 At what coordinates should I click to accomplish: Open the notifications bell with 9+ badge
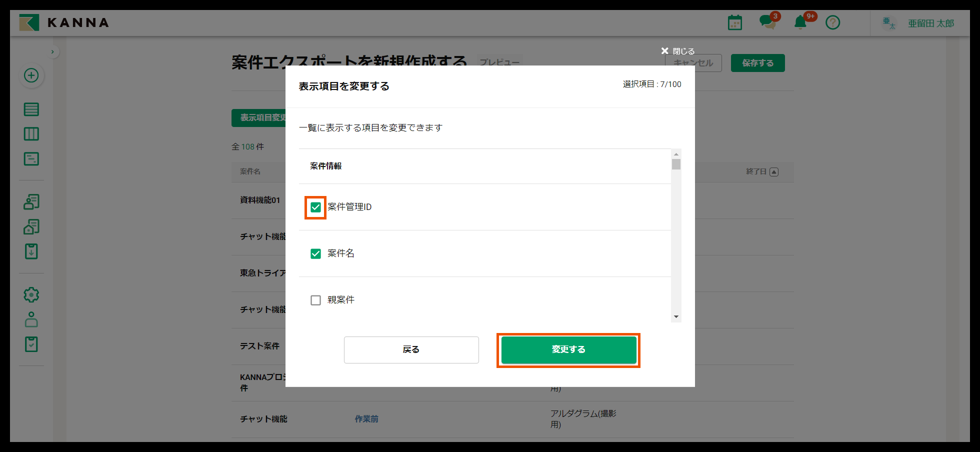pyautogui.click(x=800, y=22)
